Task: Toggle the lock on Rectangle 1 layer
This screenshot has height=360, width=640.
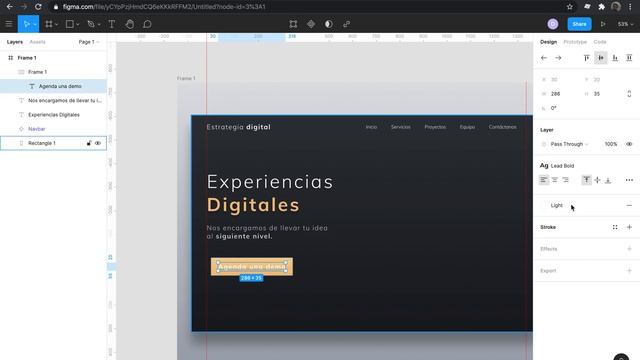Action: (89, 143)
